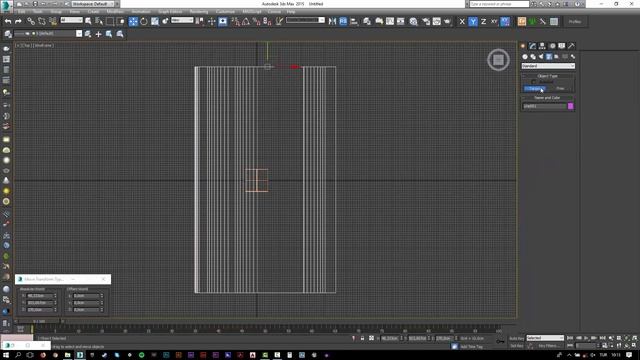Click the Undo arrow icon
This screenshot has width=640, height=360.
pos(8,21)
